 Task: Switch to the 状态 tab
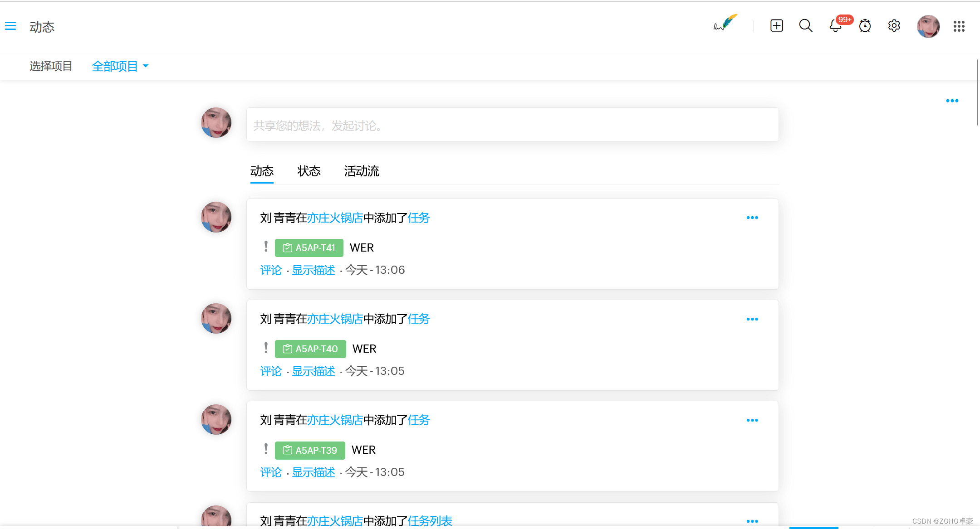tap(309, 171)
